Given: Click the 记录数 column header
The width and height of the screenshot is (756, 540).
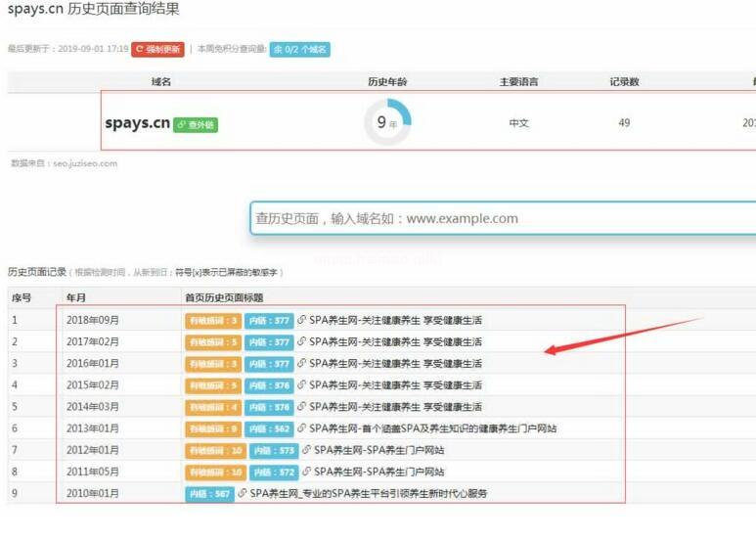Looking at the screenshot, I should click(x=624, y=82).
